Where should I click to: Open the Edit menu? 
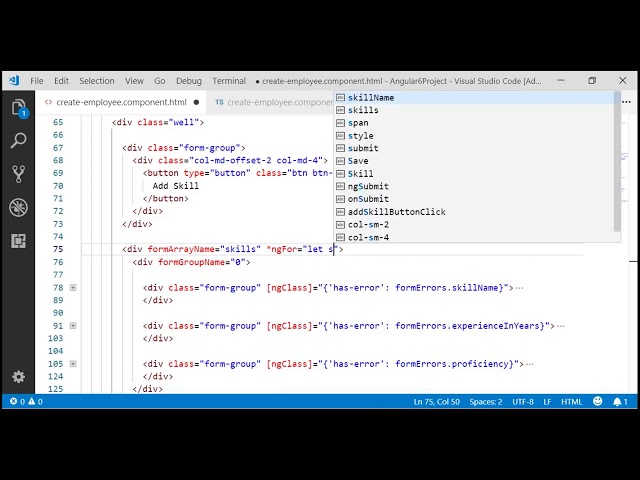(61, 81)
